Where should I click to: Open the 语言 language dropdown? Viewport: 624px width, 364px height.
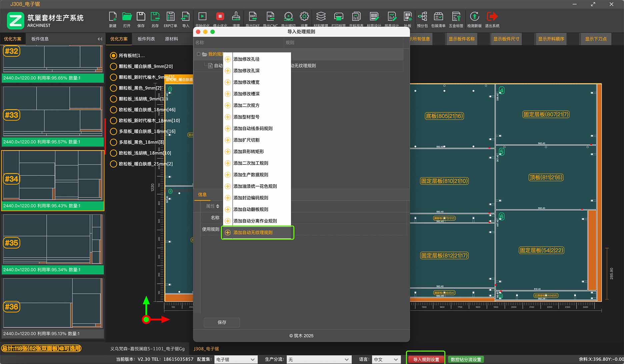click(x=386, y=360)
